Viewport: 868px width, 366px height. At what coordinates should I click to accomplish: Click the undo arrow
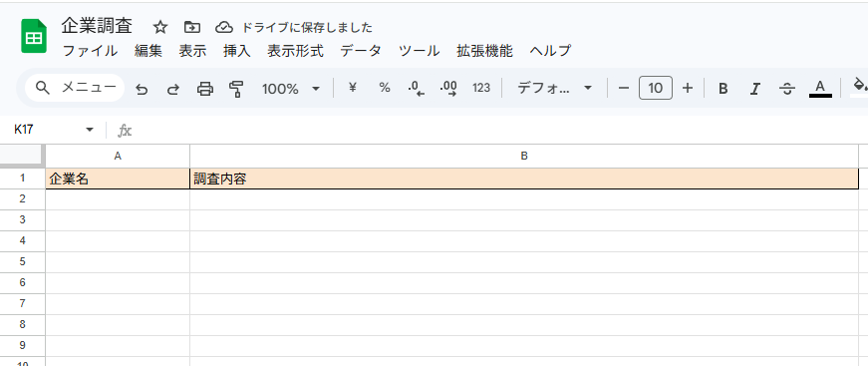pos(142,89)
